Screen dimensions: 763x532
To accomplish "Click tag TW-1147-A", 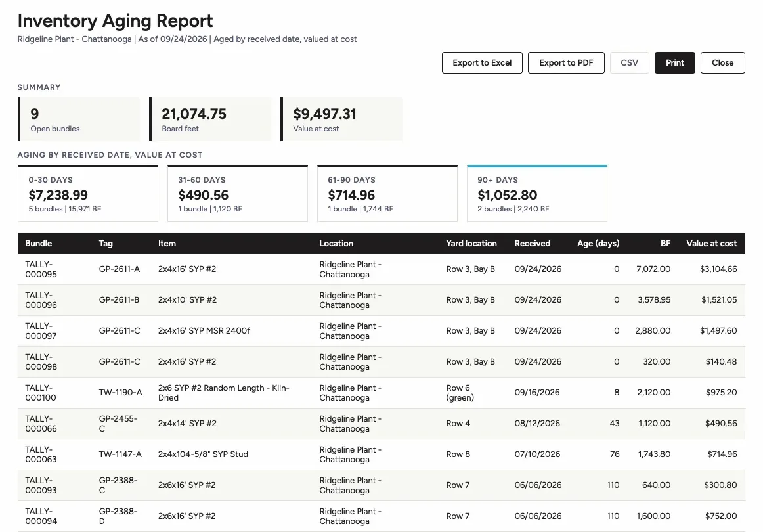I will click(120, 454).
